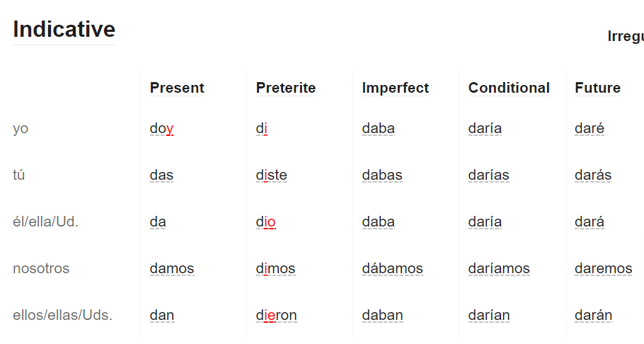This screenshot has width=644, height=344.
Task: Select the preterite form "diste"
Action: (272, 175)
